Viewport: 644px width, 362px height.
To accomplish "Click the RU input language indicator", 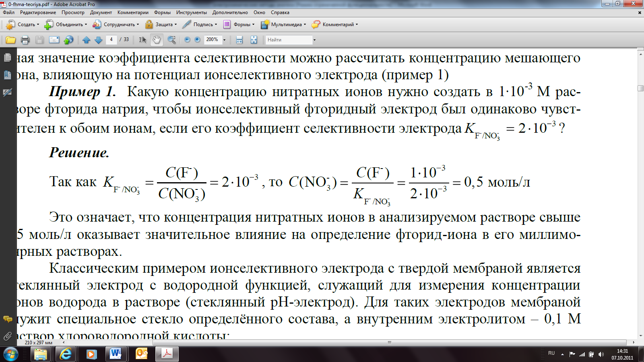I will click(551, 353).
